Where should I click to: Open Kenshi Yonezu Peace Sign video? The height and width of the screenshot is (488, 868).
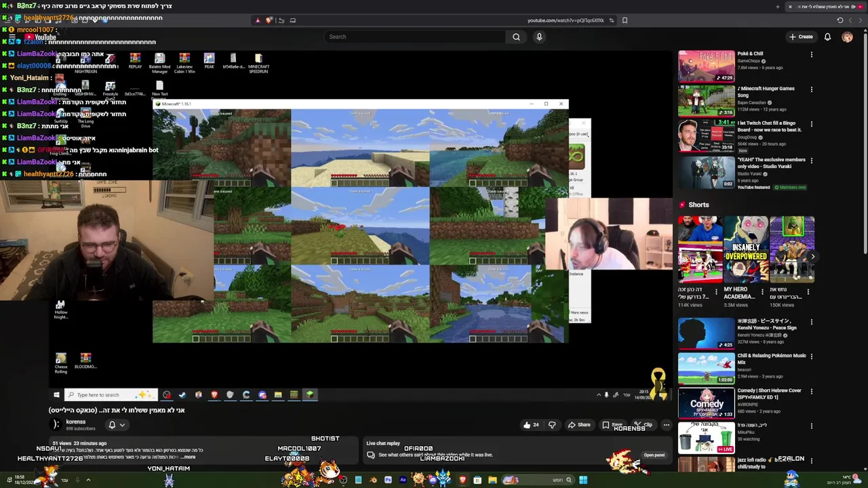[706, 334]
